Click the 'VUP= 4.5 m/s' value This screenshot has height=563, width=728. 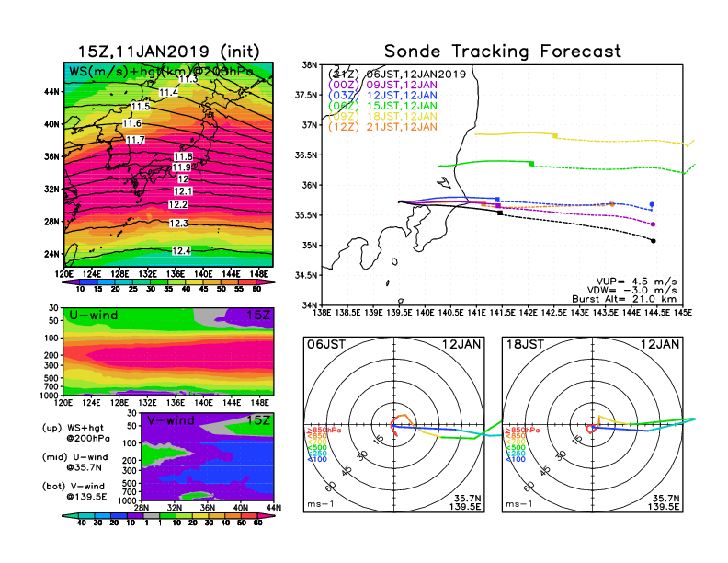pyautogui.click(x=636, y=281)
